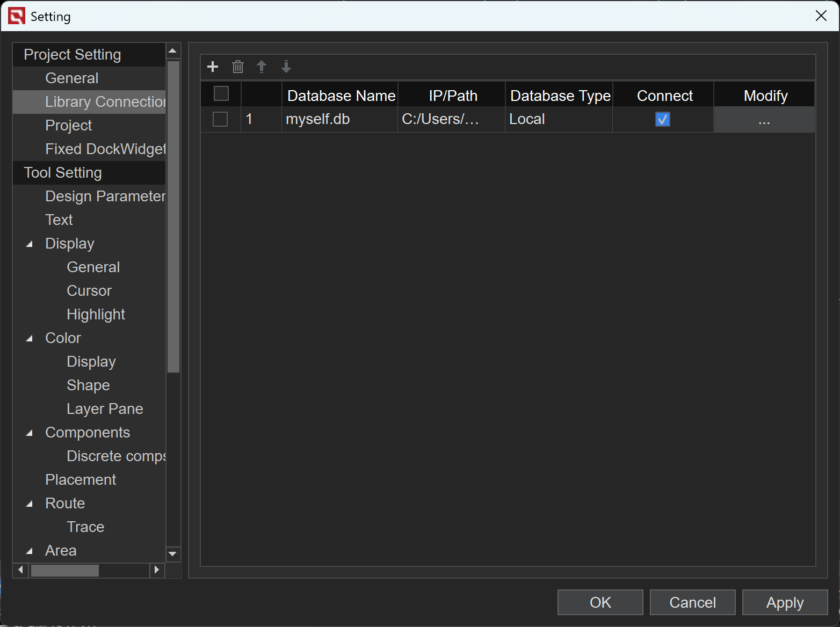This screenshot has width=840, height=627.
Task: Click the Modify ellipsis for myself.db
Action: click(764, 120)
